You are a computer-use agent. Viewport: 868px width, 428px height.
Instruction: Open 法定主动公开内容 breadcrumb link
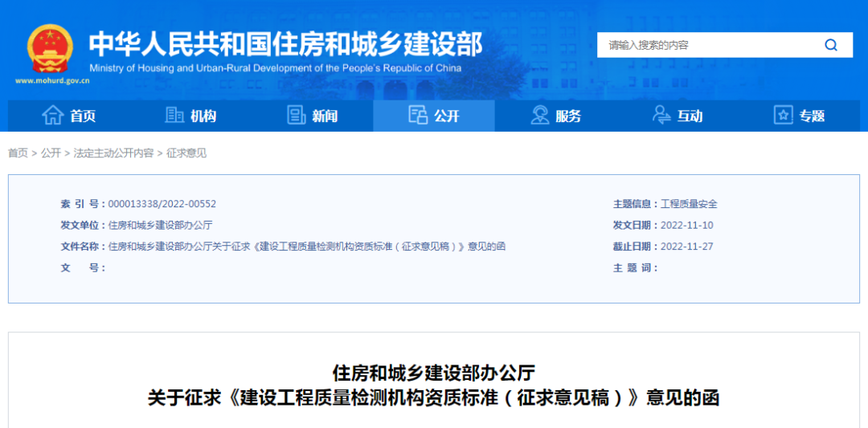pos(113,153)
